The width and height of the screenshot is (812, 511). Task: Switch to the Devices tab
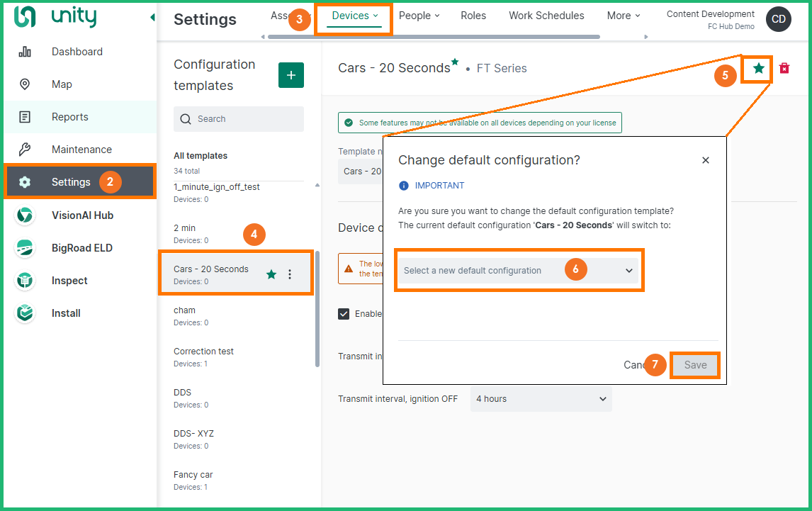354,16
